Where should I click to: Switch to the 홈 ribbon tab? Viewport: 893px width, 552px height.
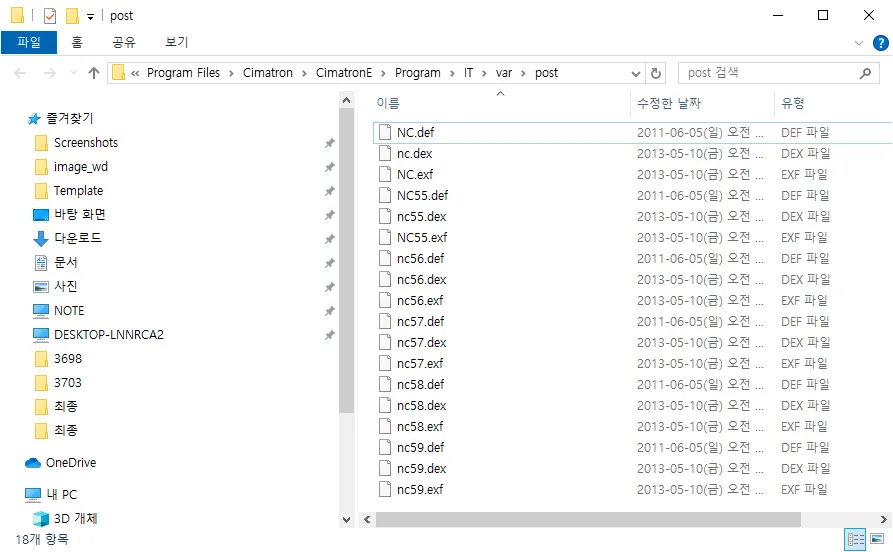pos(77,42)
